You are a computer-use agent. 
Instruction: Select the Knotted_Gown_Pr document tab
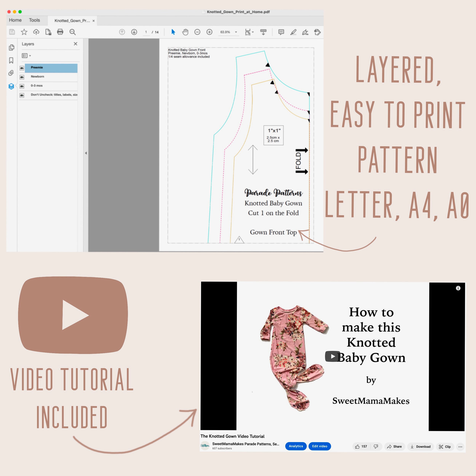click(72, 21)
